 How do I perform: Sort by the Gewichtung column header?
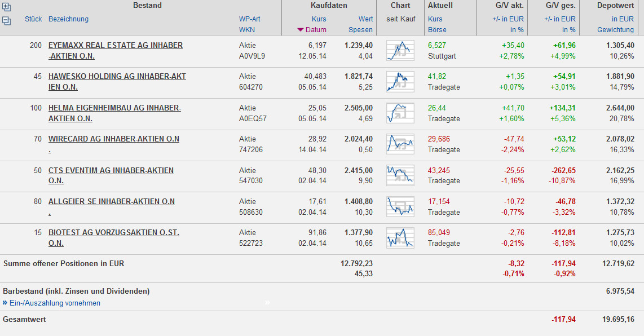tap(615, 29)
